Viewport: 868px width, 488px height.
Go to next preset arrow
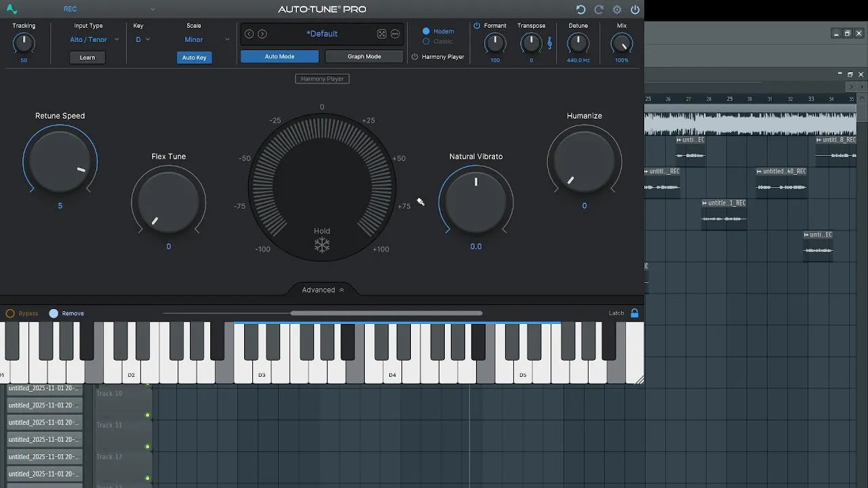pyautogui.click(x=262, y=34)
